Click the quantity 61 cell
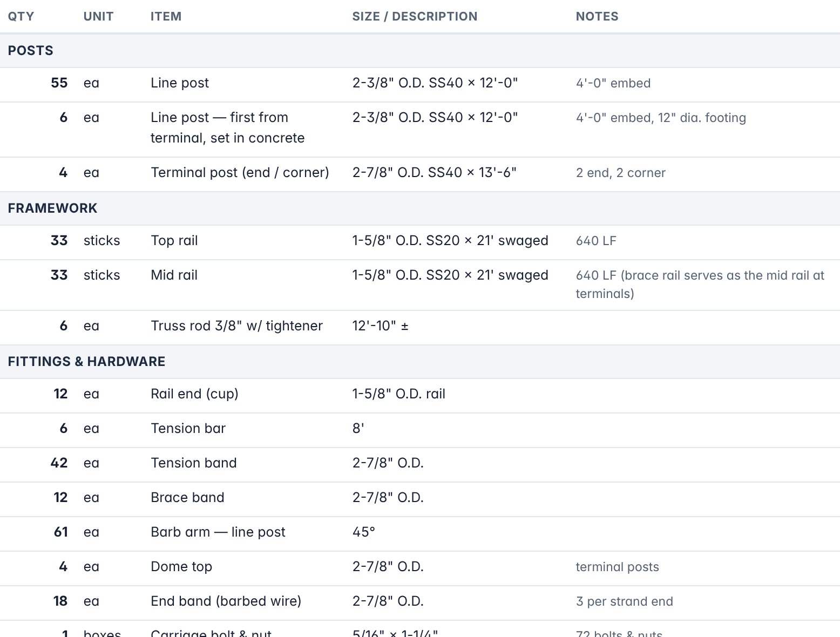840x637 pixels. (60, 532)
